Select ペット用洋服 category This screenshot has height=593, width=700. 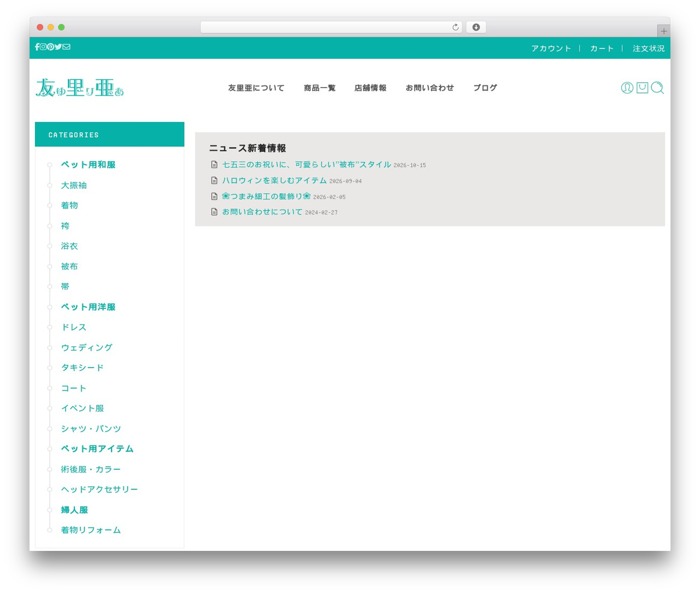[88, 307]
